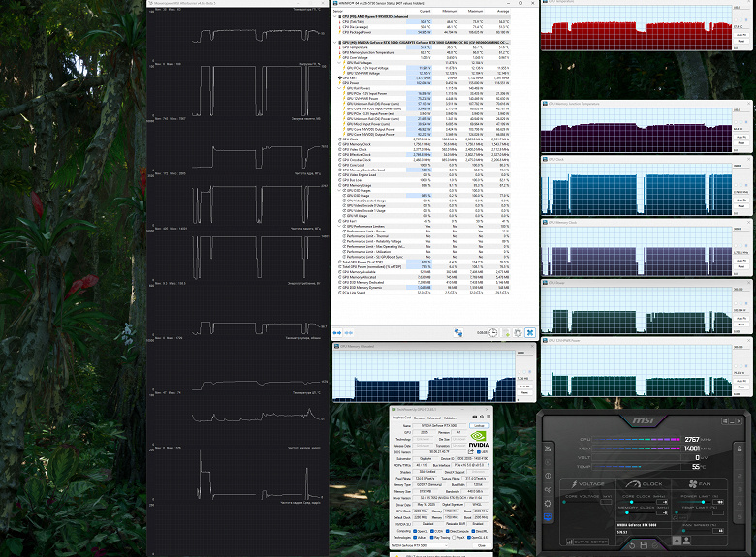The image size is (756, 557).
Task: Toggle the profile lock icon in Afterburner
Action: click(740, 449)
